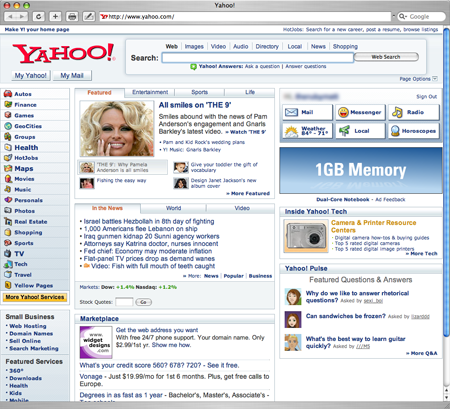Choose the Images search tab
Image resolution: width=450 pixels, height=409 pixels.
[x=194, y=47]
